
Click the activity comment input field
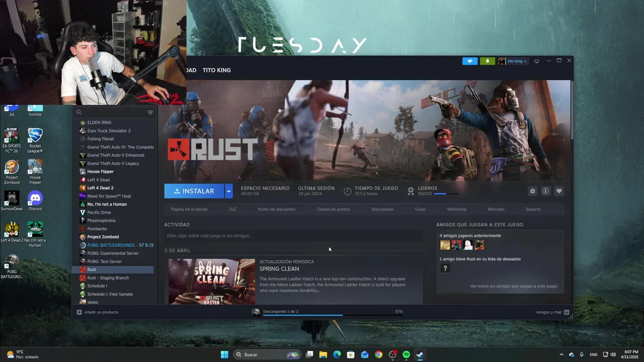pos(293,236)
